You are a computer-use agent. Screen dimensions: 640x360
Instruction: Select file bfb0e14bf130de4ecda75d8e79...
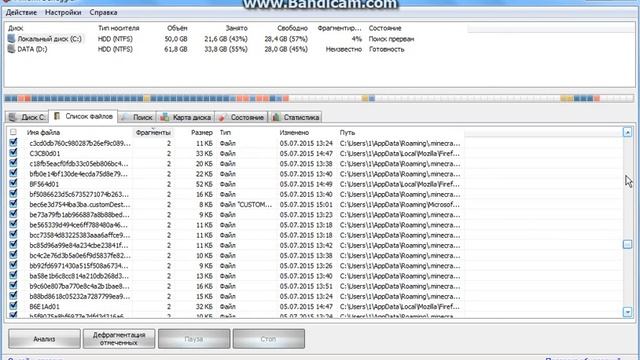click(78, 174)
